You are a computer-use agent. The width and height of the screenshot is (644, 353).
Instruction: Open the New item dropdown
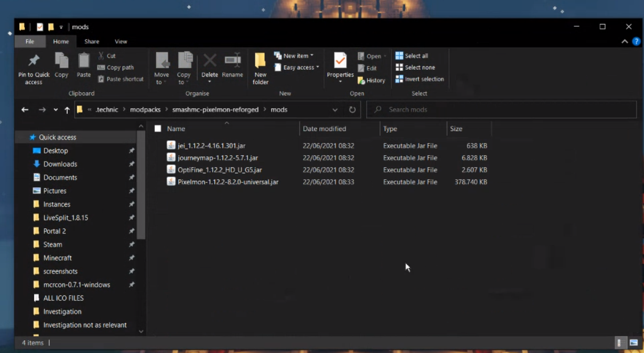[294, 55]
